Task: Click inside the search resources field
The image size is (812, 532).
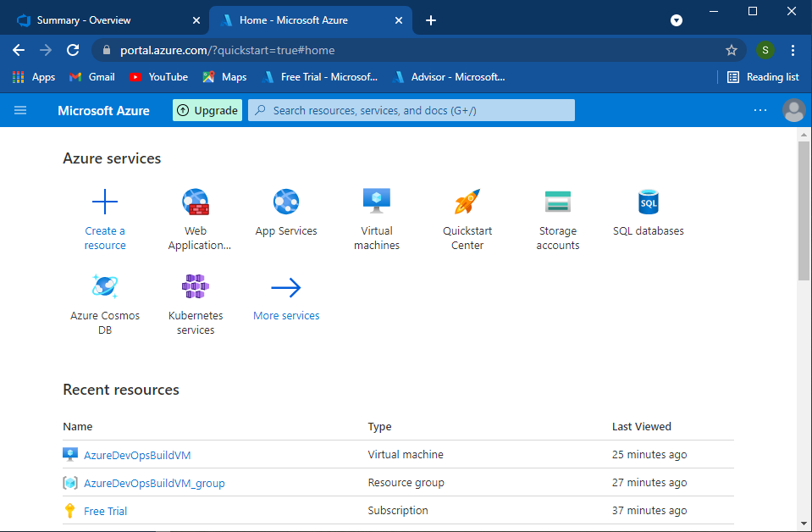Action: point(412,110)
